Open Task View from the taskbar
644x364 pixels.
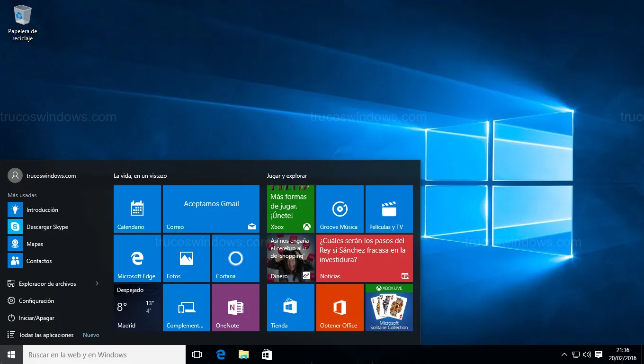(197, 355)
